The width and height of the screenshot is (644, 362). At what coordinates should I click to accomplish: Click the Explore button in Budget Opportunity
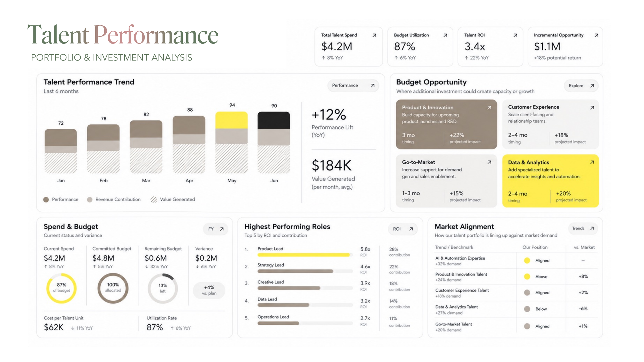pos(581,86)
